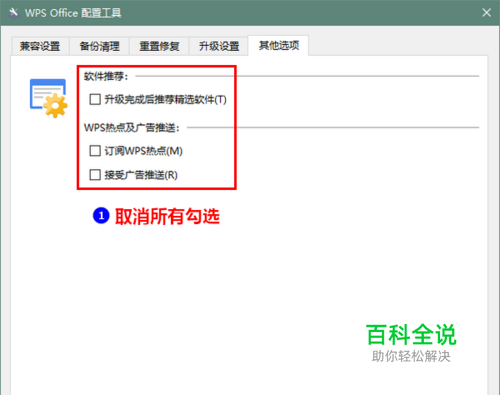Check 升级完成后推荐精选软件(T) checkbox
Viewport: 500px width, 395px height.
(95, 99)
